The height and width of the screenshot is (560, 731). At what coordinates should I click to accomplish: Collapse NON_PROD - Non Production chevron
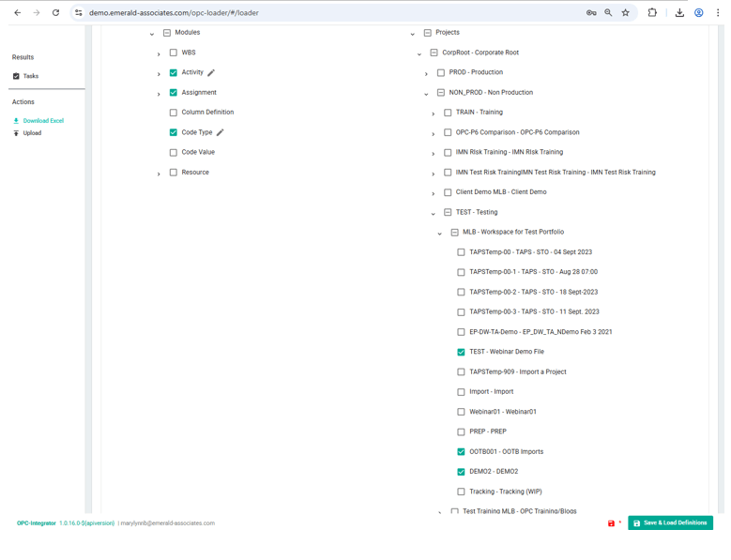(x=426, y=94)
